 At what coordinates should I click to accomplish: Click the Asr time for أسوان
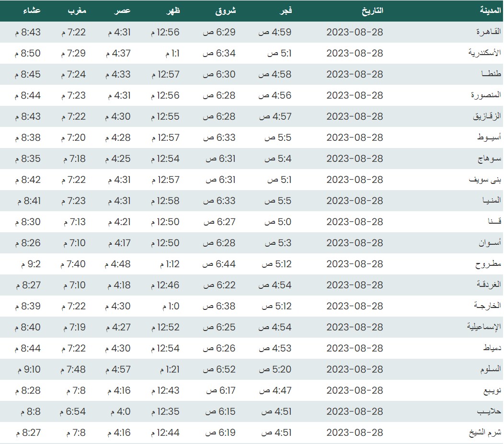(119, 243)
